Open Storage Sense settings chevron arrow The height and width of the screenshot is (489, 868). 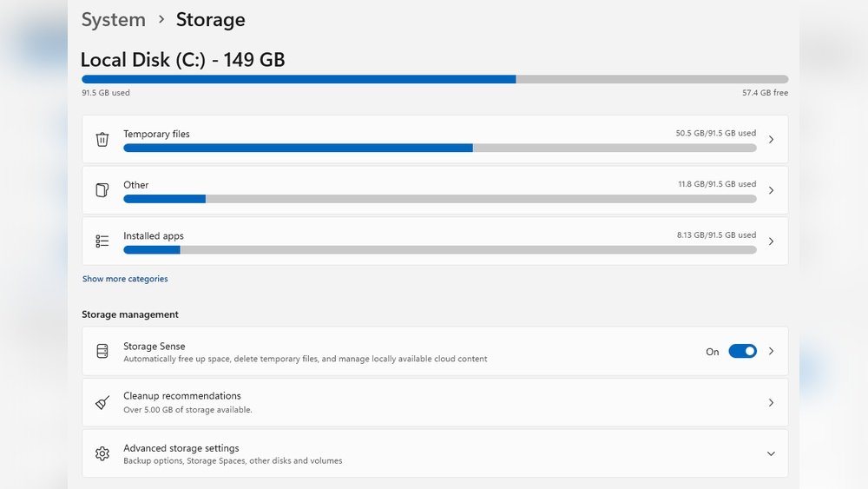(x=771, y=351)
